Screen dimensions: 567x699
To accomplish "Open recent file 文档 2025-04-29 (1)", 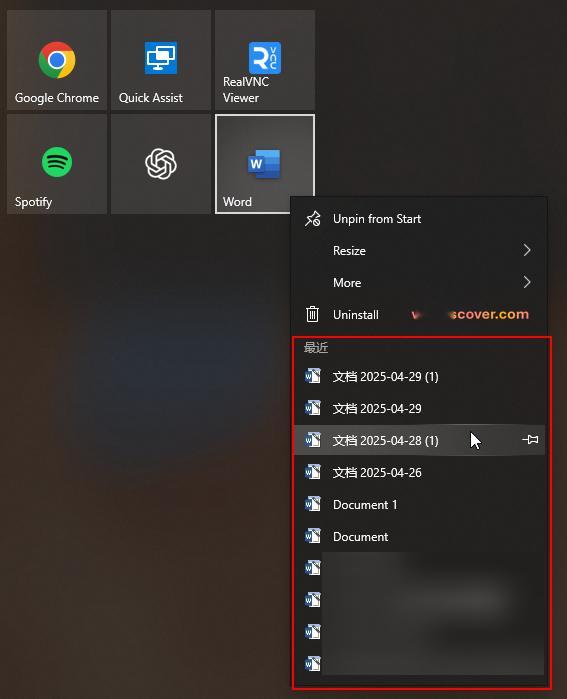I will tap(419, 377).
